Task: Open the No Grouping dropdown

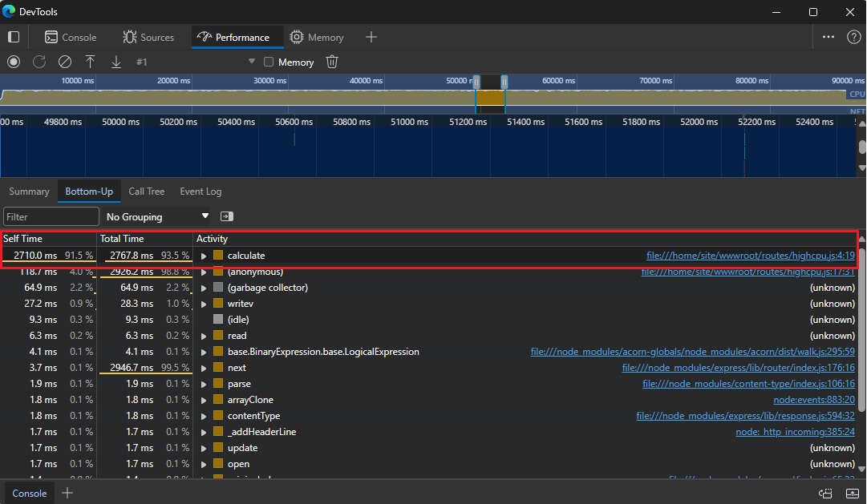Action: point(157,216)
